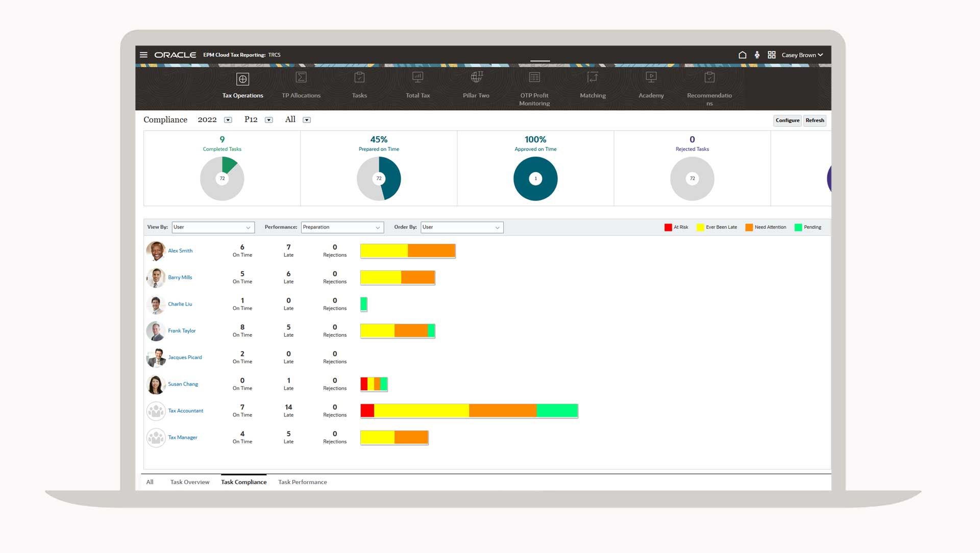The width and height of the screenshot is (980, 553).
Task: Expand the 2022 year dropdown
Action: tap(228, 120)
